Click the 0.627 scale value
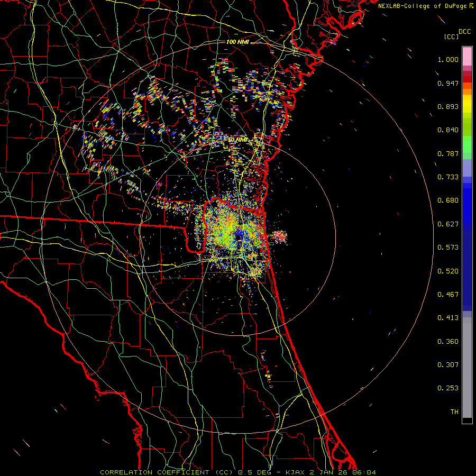This screenshot has height=476, width=476. point(448,224)
